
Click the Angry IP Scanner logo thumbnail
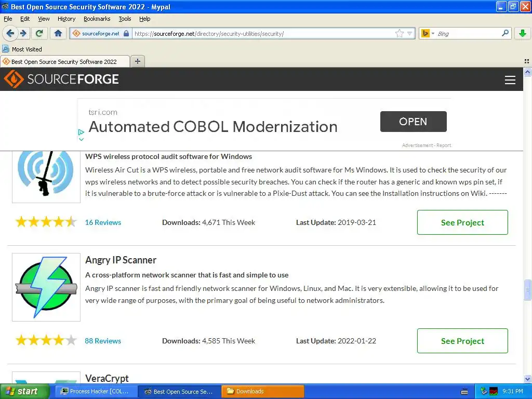pos(46,287)
